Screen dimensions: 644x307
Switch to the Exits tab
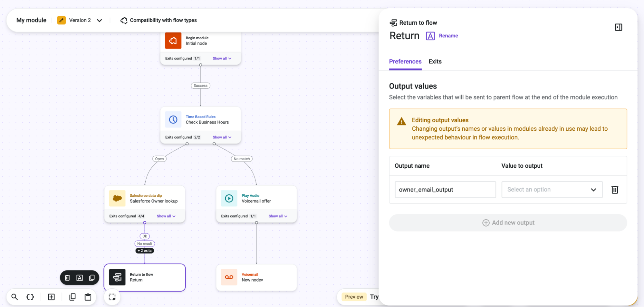click(x=435, y=61)
